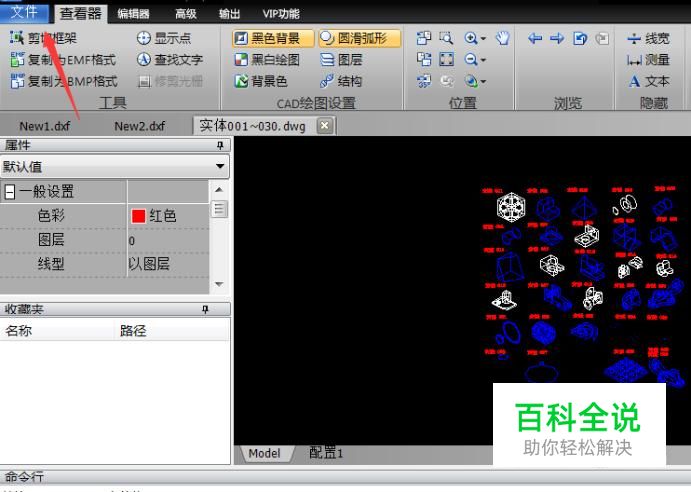Open the 图层 layers dialog

tap(341, 60)
